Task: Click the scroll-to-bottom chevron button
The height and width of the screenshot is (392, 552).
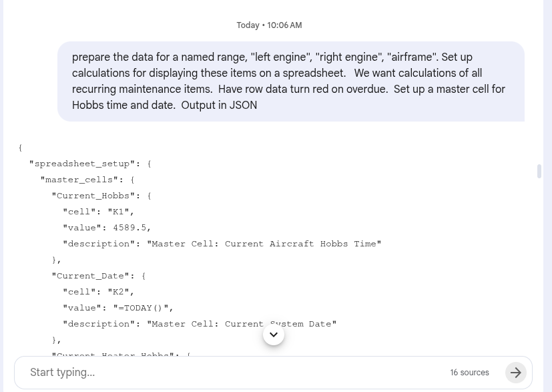Action: tap(274, 335)
